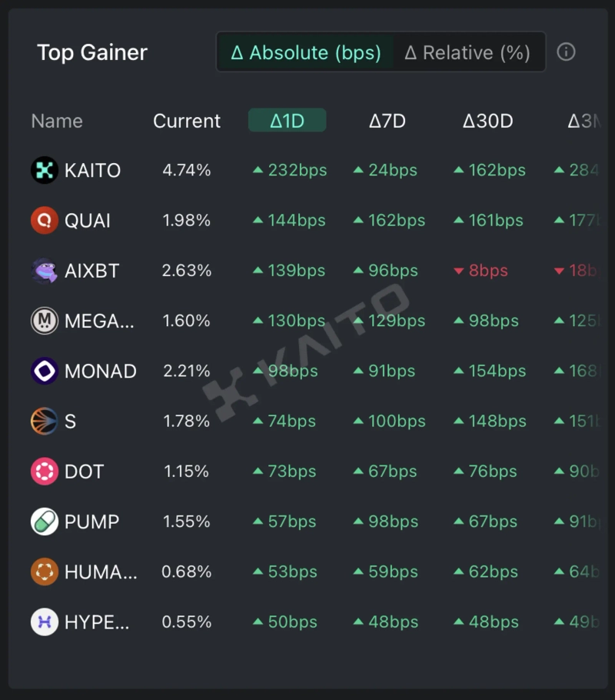Click the MEGA token logo icon
Viewport: 615px width, 700px height.
click(x=45, y=321)
